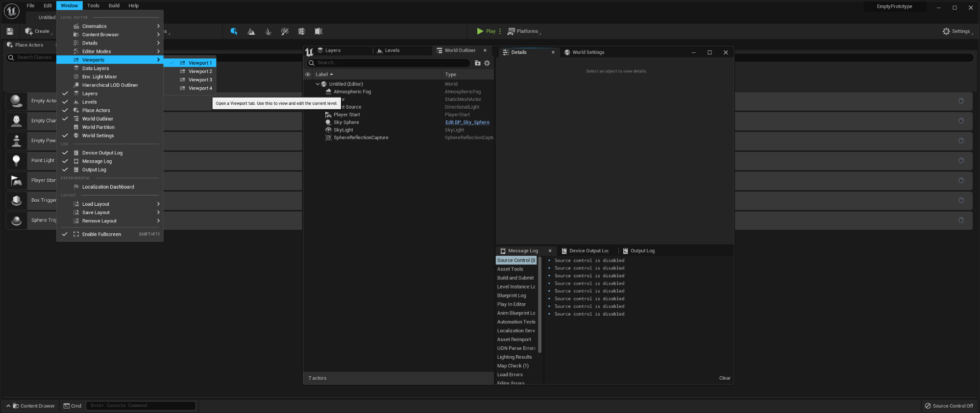Image resolution: width=980 pixels, height=413 pixels.
Task: Open World Partition menu entry
Action: click(110, 127)
